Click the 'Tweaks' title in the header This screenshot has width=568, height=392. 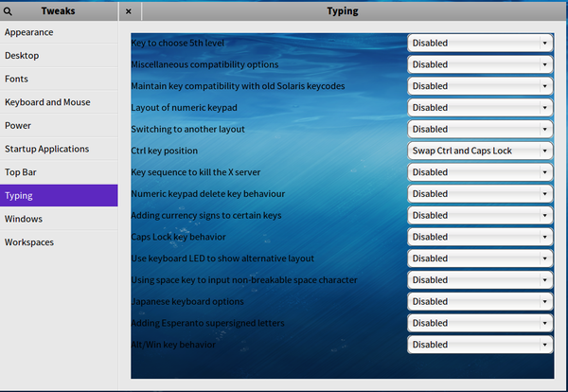(58, 11)
